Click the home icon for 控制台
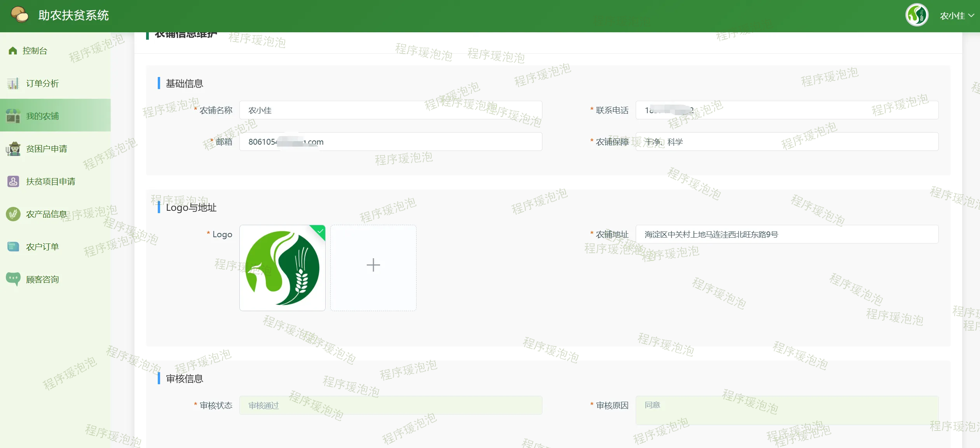980x448 pixels. pos(13,51)
